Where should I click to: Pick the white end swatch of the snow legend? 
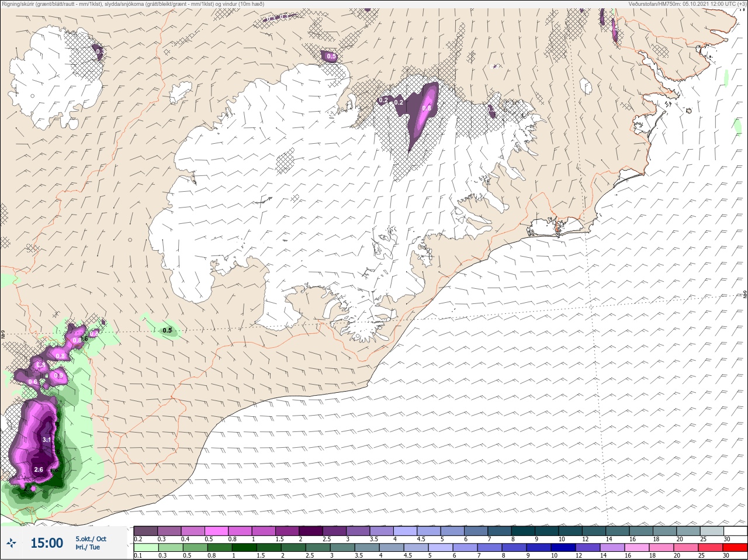736,531
